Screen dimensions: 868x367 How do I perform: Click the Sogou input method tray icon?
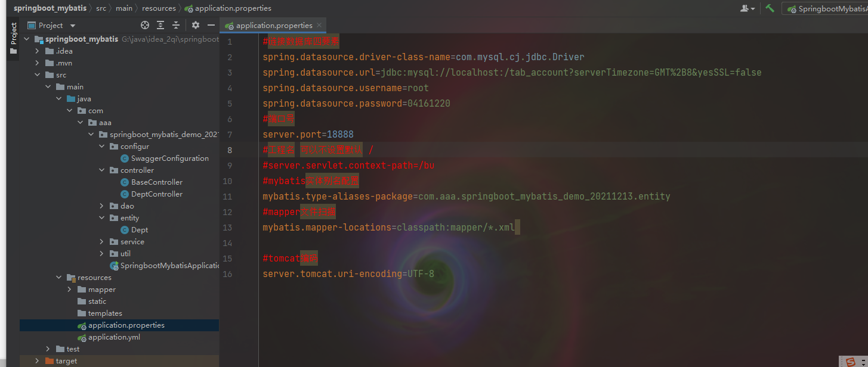(x=850, y=361)
